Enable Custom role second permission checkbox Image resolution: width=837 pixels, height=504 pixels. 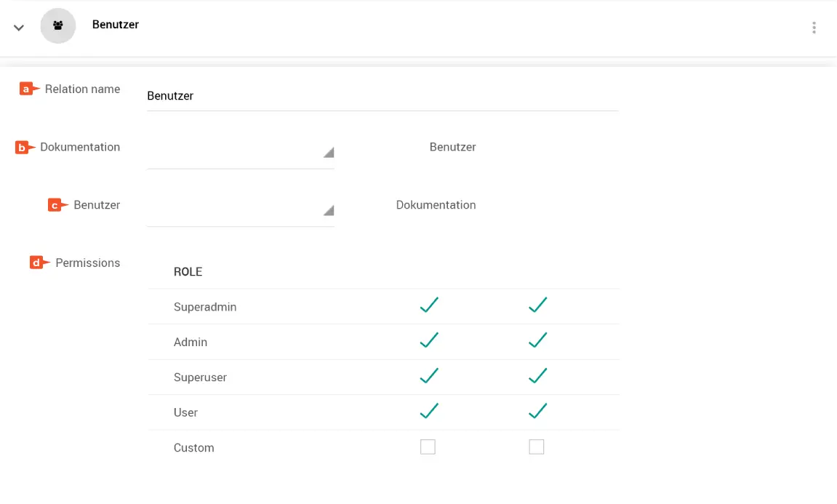537,447
